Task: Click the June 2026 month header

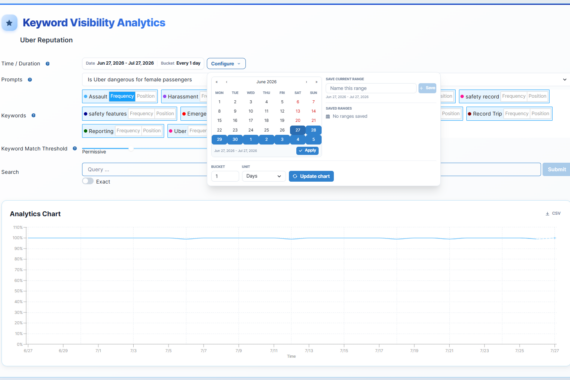Action: click(266, 82)
